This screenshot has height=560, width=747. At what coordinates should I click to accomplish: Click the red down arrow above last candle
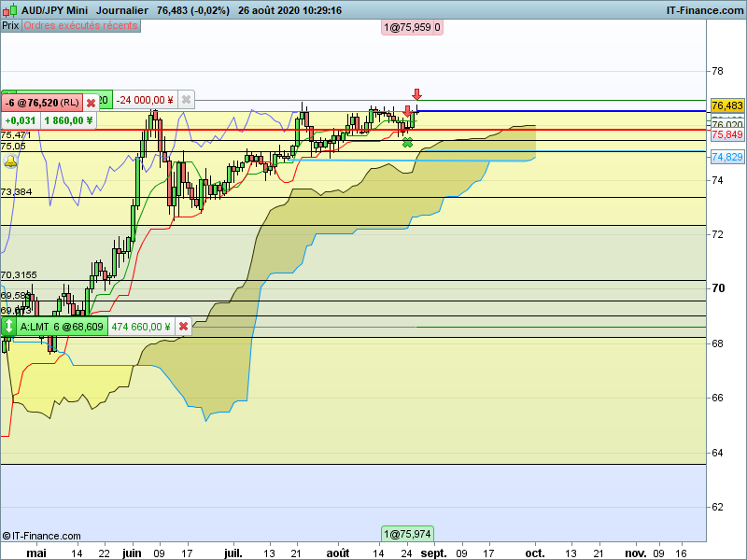416,94
